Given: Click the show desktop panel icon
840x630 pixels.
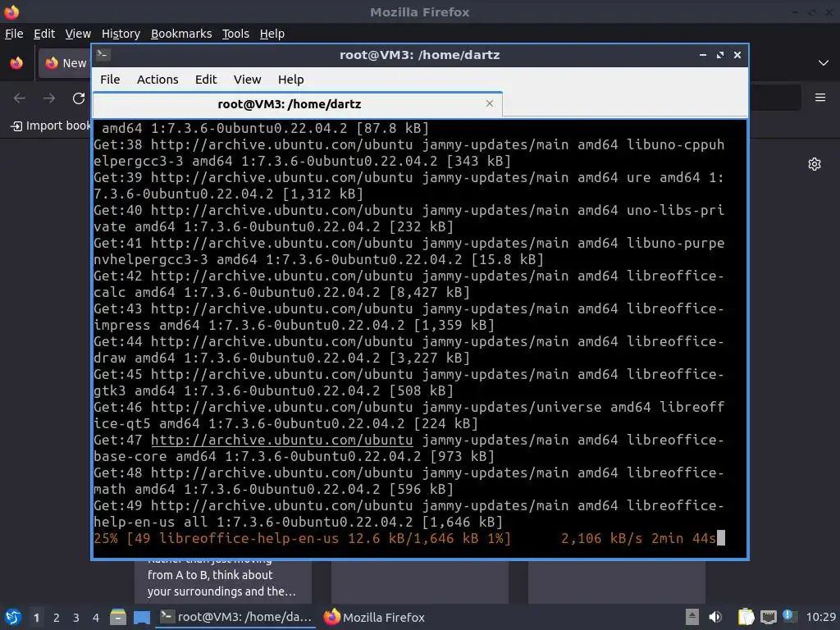Looking at the screenshot, I should point(142,617).
